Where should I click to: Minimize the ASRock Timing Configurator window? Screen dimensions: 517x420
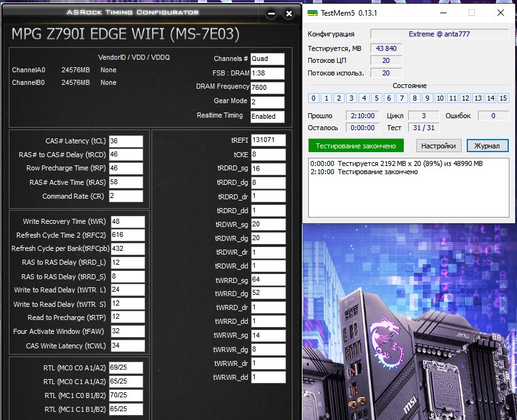(x=271, y=13)
